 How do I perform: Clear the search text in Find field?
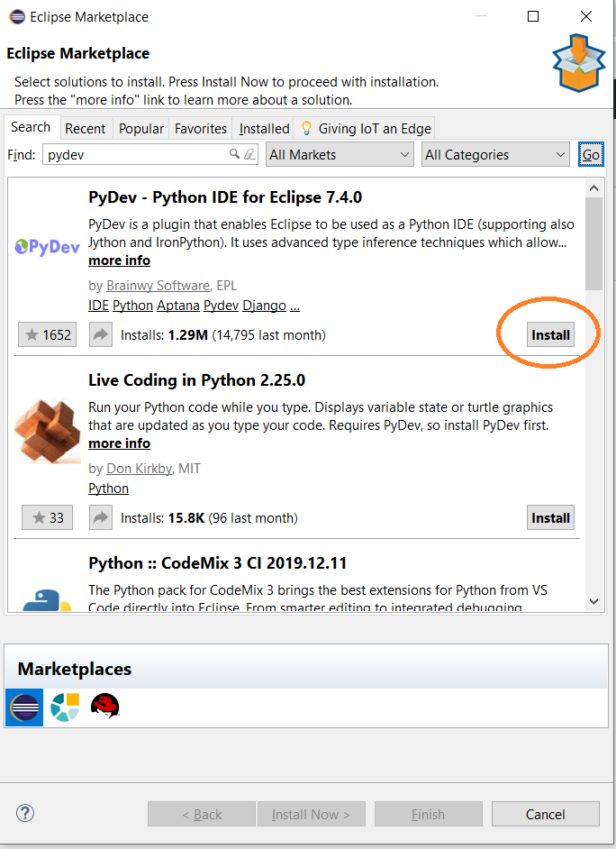tap(250, 155)
